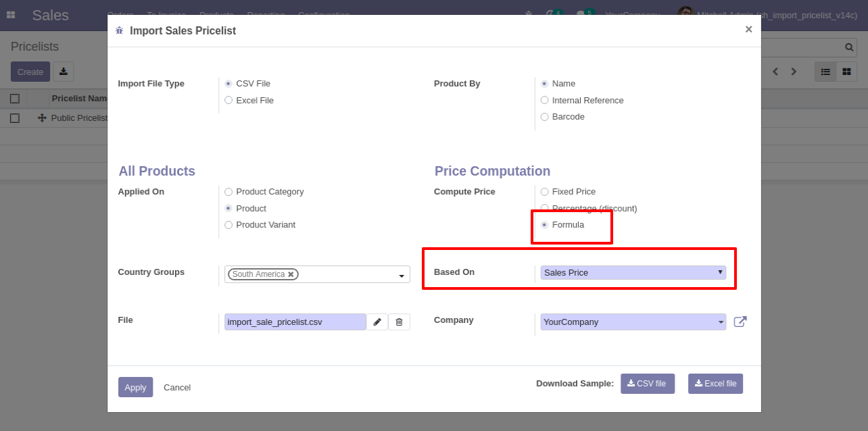Viewport: 868px width, 431px height.
Task: Select Excel File import type
Action: [x=228, y=100]
